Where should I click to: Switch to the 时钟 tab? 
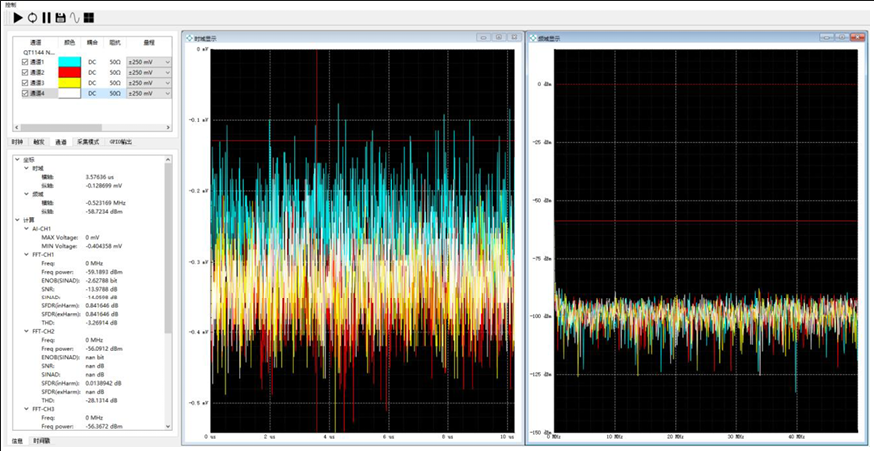[x=17, y=142]
